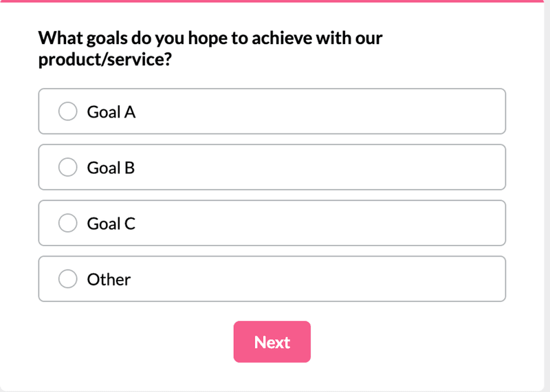Viewport: 550px width, 392px height.
Task: Choose the Goal C radio circle
Action: pyautogui.click(x=67, y=223)
